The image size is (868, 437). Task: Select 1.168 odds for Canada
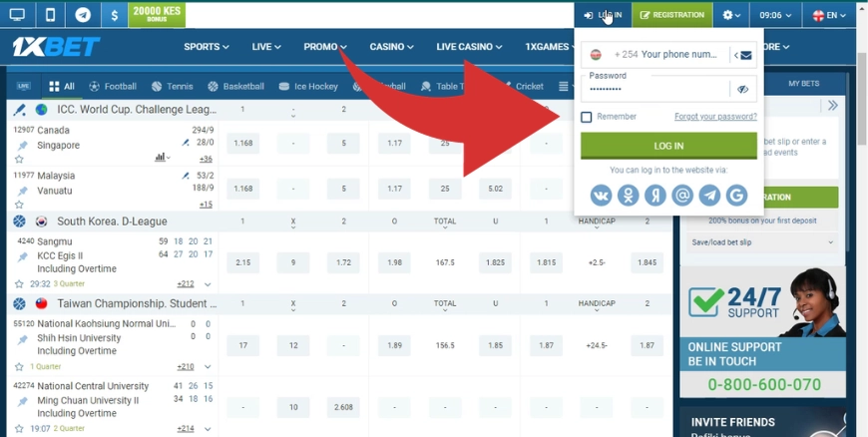point(243,143)
